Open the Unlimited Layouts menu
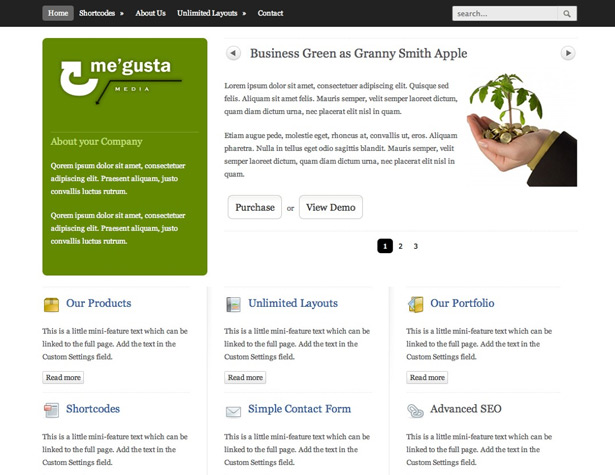Image resolution: width=615 pixels, height=475 pixels. click(207, 13)
